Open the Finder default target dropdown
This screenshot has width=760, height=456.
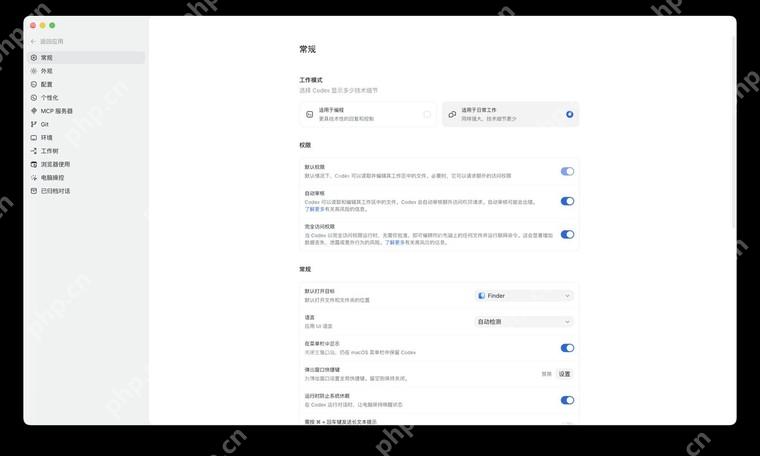[x=524, y=296]
